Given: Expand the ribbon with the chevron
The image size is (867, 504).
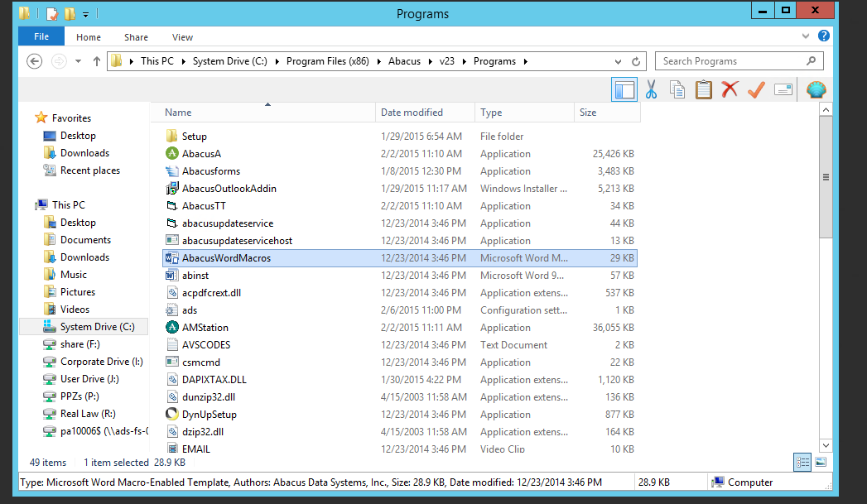Looking at the screenshot, I should [x=806, y=36].
